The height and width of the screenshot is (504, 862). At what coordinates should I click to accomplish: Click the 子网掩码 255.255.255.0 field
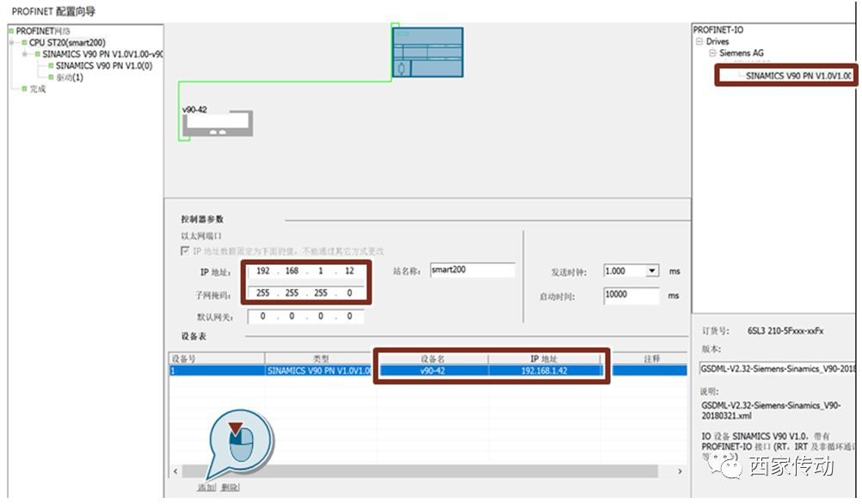tap(305, 293)
